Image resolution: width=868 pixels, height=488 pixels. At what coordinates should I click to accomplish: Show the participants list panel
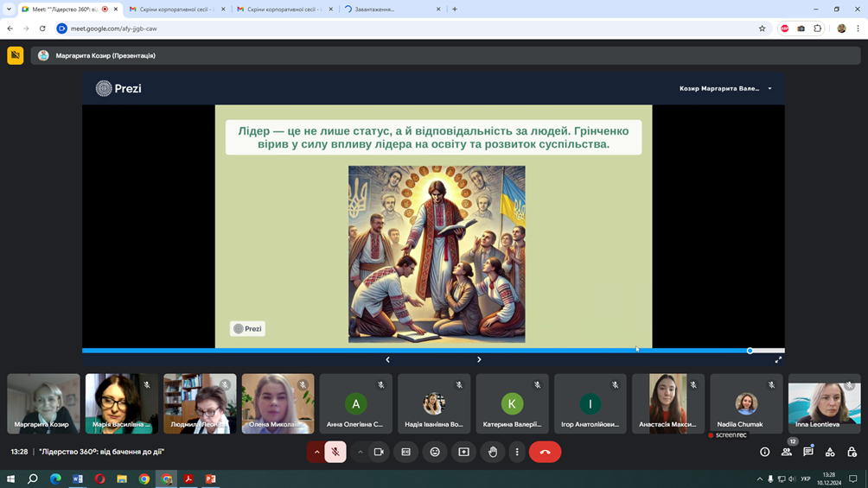pyautogui.click(x=787, y=452)
